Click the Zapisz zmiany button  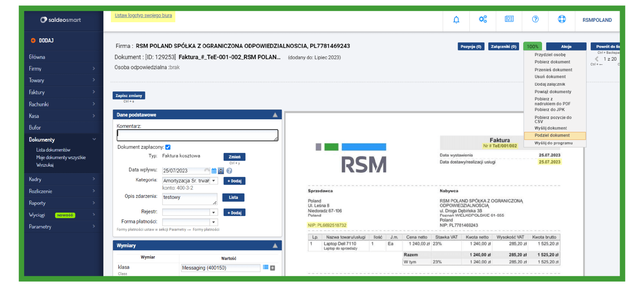pyautogui.click(x=129, y=96)
